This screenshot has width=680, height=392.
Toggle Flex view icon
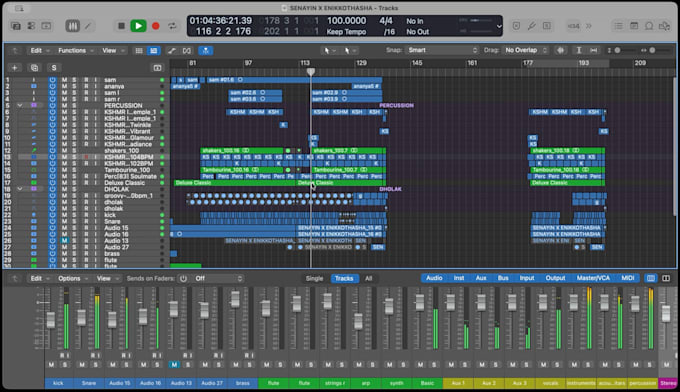point(186,51)
